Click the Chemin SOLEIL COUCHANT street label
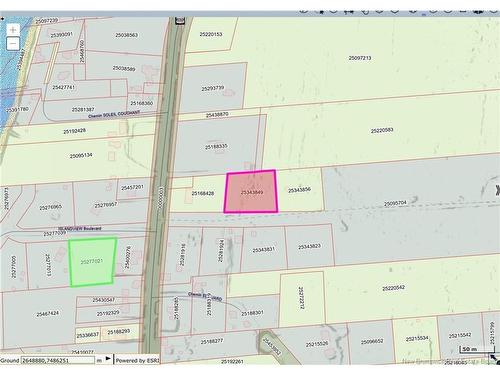500x375 pixels. click(x=114, y=115)
